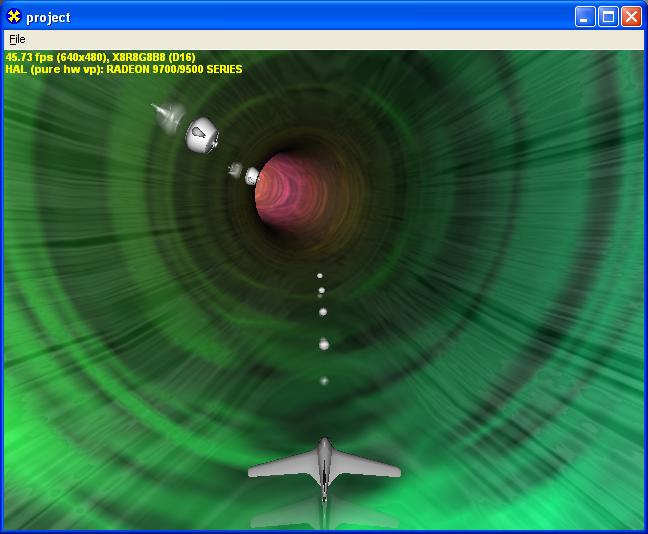Minimize the project window
Screen dimensions: 648x534
tap(585, 17)
